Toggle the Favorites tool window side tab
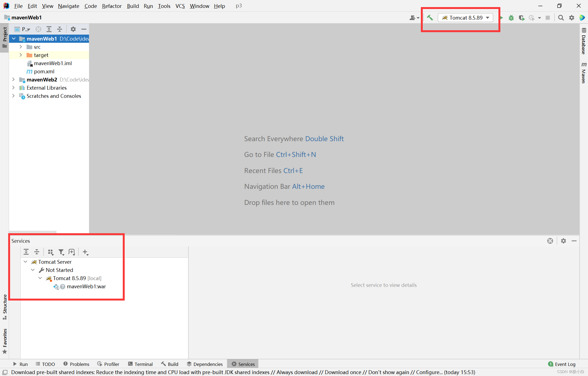 (5, 341)
